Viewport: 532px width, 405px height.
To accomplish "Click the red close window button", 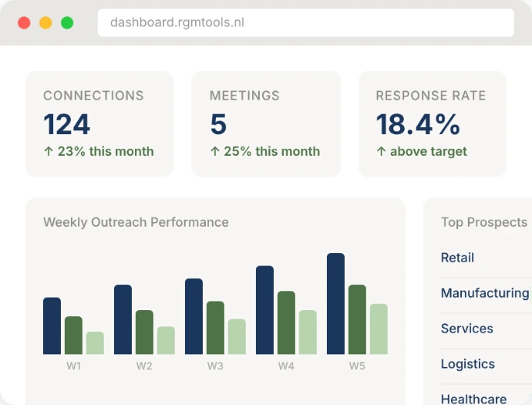I will pos(24,22).
